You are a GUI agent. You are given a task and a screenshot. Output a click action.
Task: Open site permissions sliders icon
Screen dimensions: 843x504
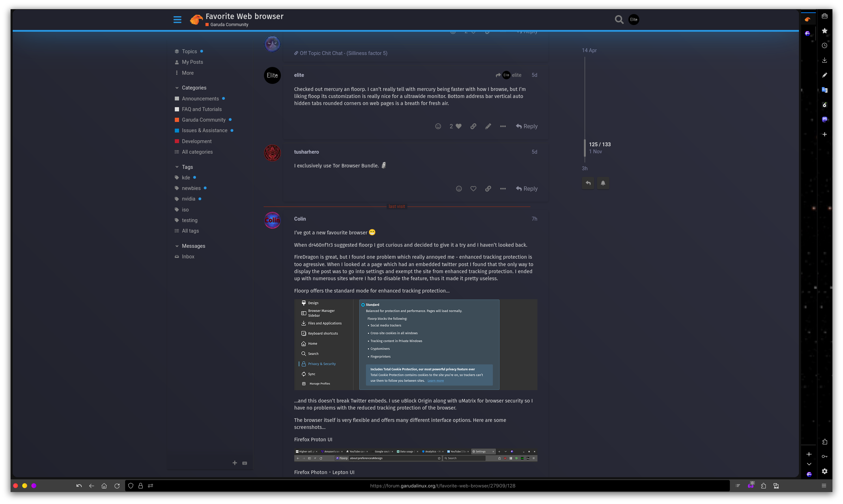point(150,486)
